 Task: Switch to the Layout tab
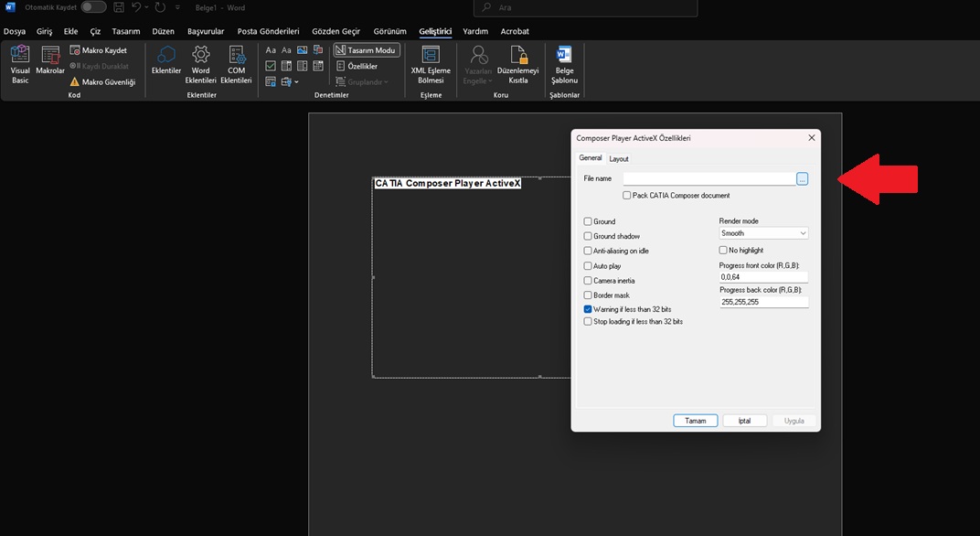pos(619,159)
